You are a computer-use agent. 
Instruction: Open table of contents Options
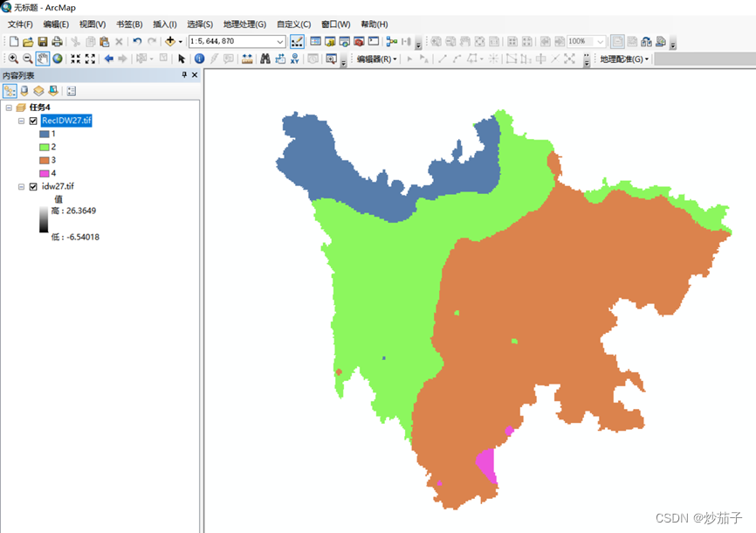72,91
